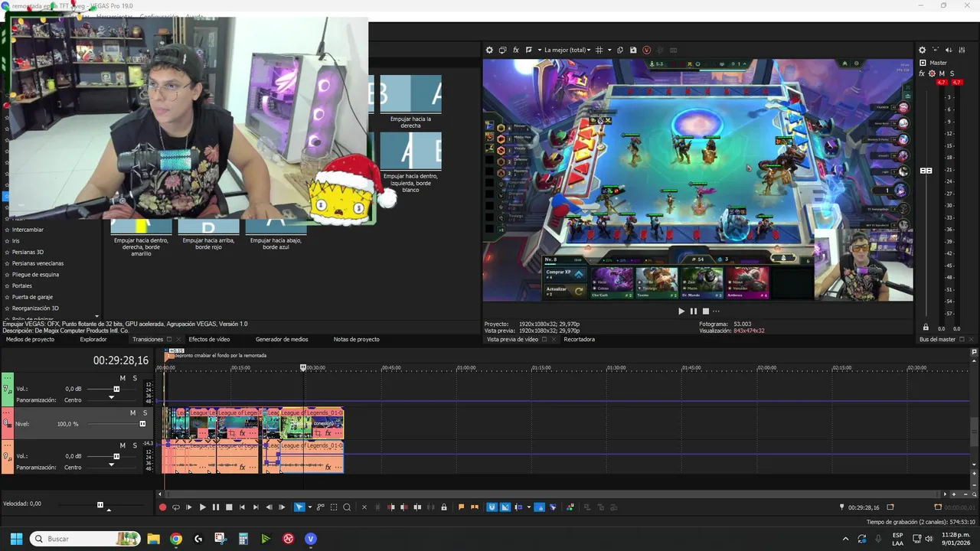980x551 pixels.
Task: Click the red V icon in preview toolbar
Action: 646,51
